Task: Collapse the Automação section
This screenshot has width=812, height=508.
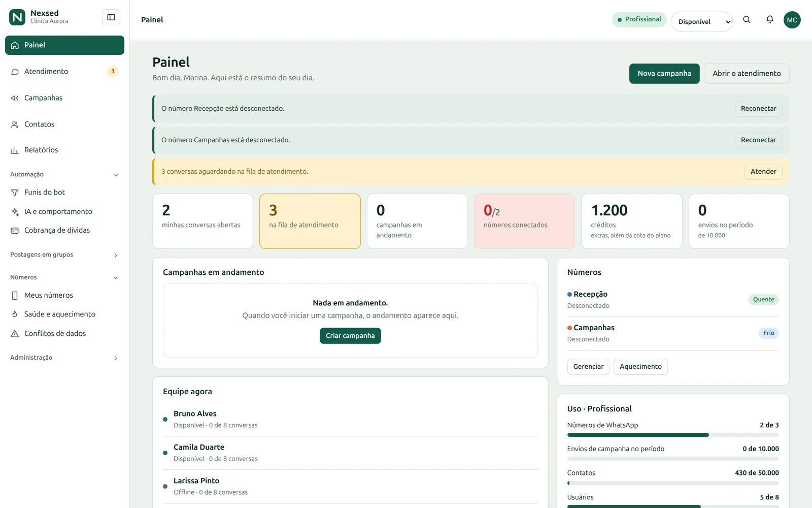Action: [64, 175]
